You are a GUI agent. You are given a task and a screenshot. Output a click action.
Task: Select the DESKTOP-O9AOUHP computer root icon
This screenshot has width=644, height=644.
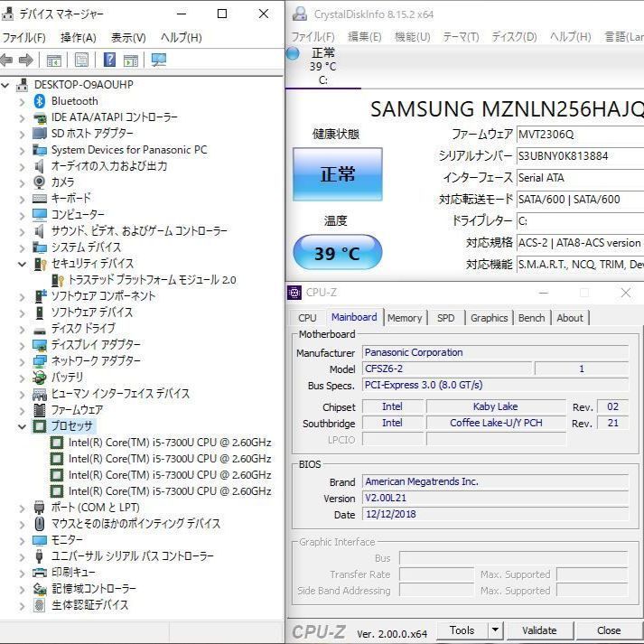23,85
